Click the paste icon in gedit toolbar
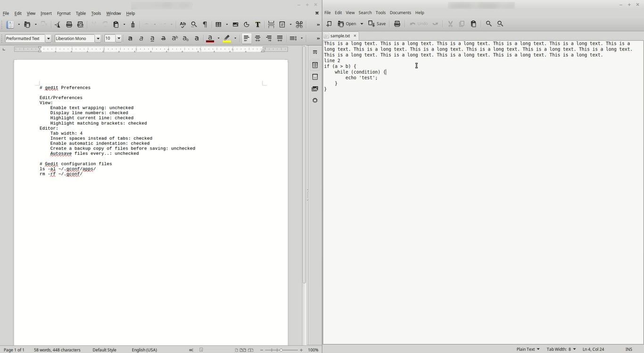Viewport: 644px width, 353px height. [473, 24]
